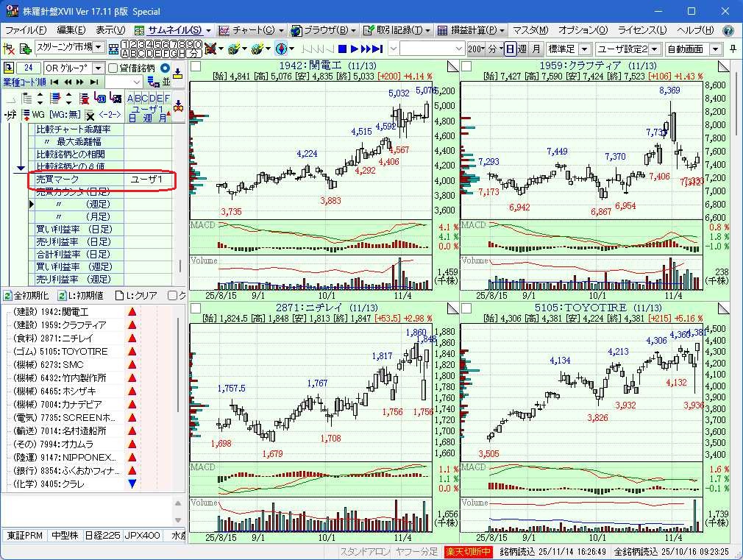743x560 pixels.
Task: Click the compass icon in the toolbar
Action: (280, 49)
